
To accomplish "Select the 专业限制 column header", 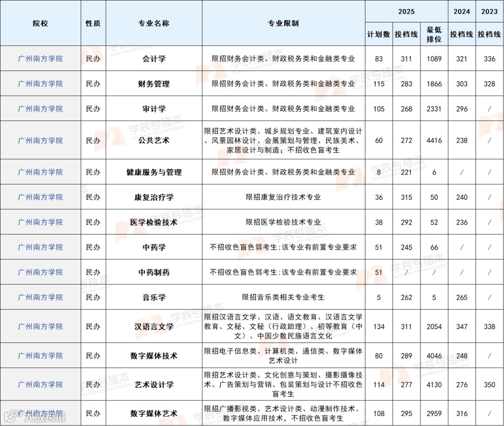I will coord(284,23).
